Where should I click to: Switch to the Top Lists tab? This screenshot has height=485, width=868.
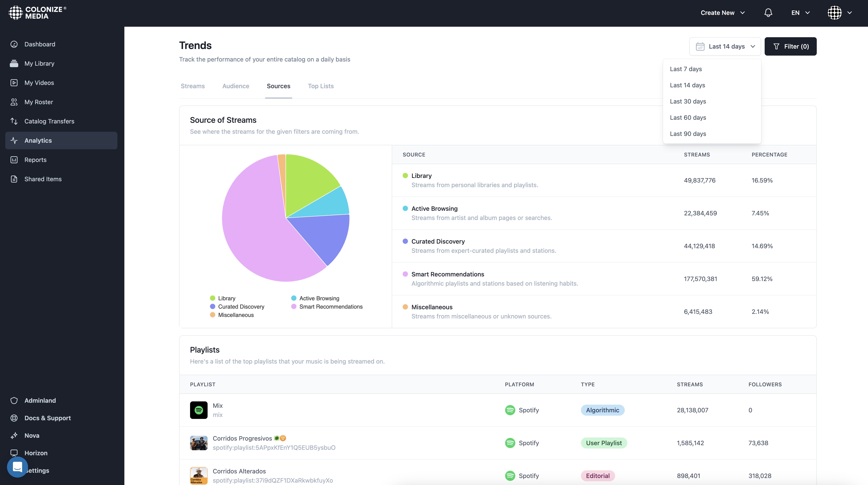tap(320, 86)
